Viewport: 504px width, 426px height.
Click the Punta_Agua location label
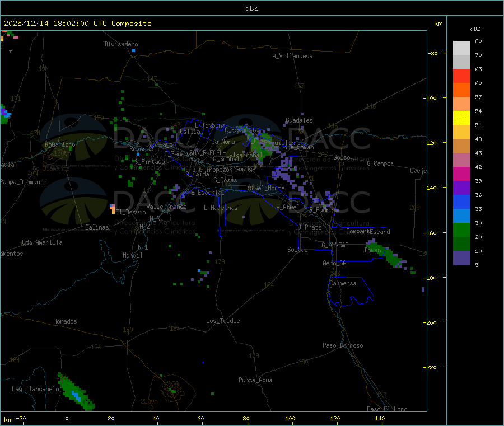[x=255, y=380]
